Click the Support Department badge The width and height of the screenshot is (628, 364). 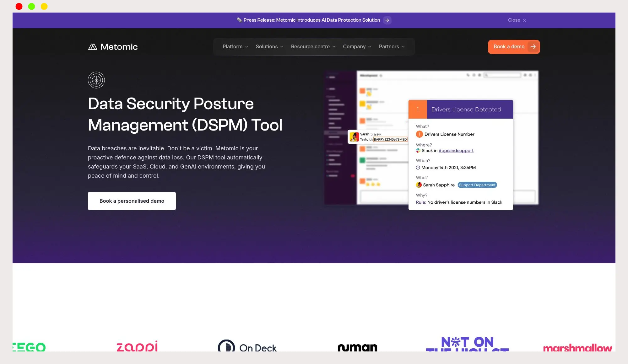477,185
